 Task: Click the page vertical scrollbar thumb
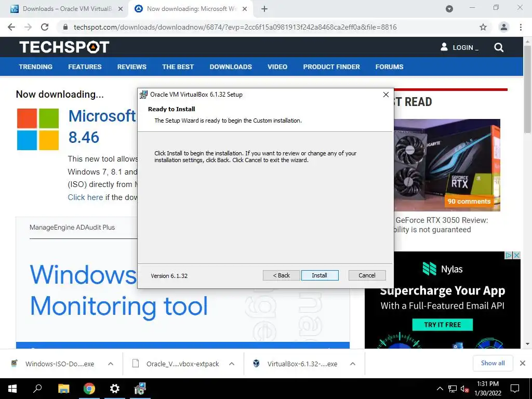[527, 89]
